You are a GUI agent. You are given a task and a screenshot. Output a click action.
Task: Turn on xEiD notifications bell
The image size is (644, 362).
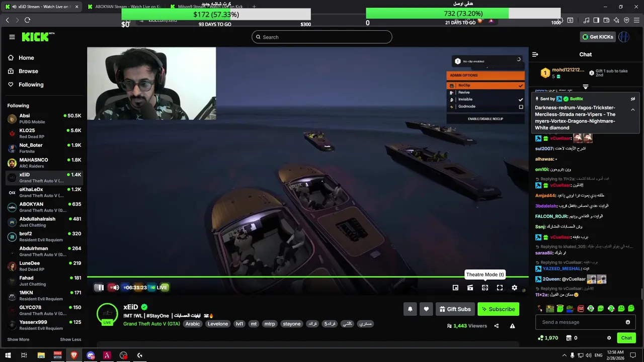coord(410,309)
